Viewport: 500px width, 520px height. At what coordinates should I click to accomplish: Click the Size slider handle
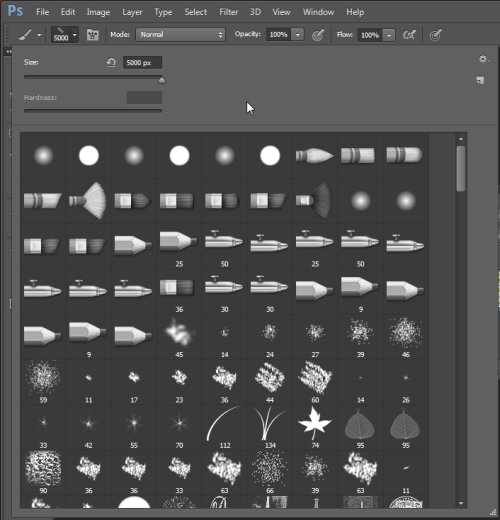click(x=162, y=80)
